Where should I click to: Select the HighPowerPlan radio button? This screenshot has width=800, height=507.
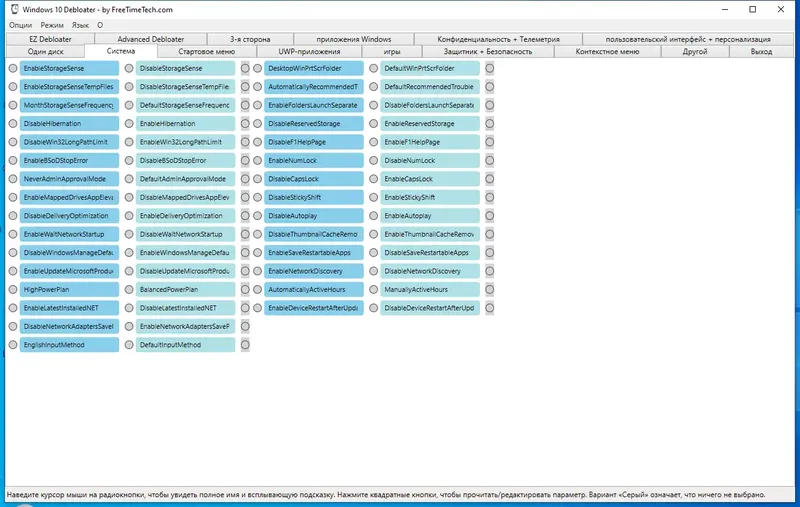point(13,289)
